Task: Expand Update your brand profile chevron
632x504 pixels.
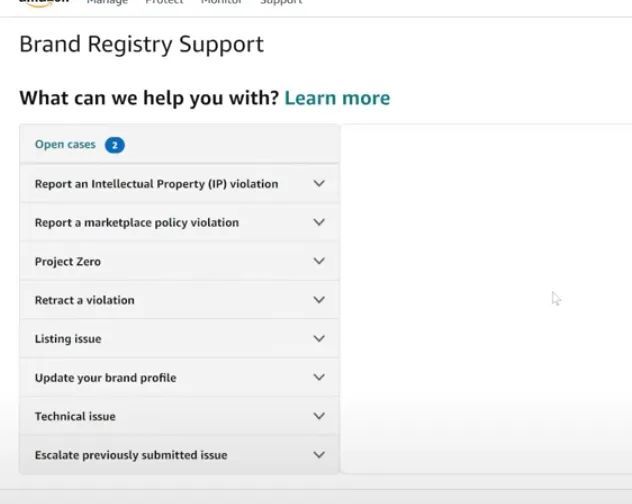Action: [319, 378]
